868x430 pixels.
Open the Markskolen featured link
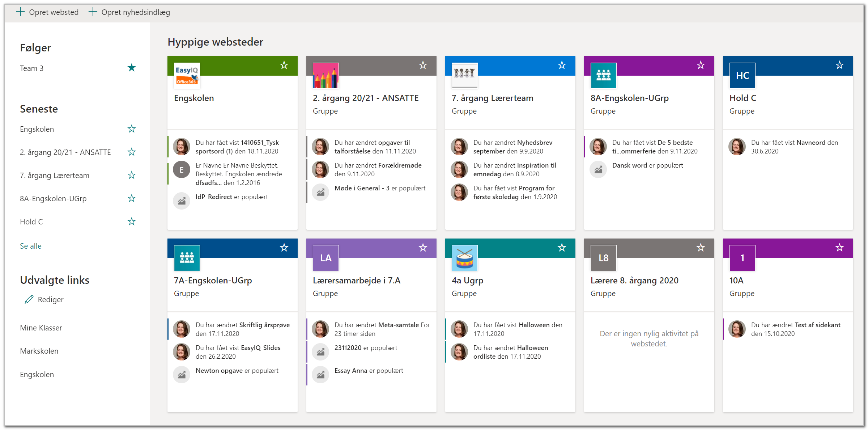click(39, 351)
